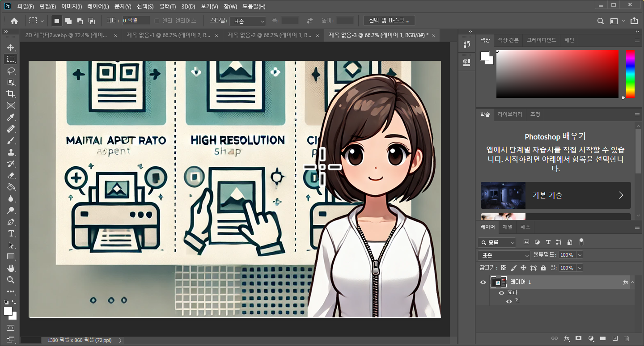Viewport: 644px width, 346px height.
Task: Open the 레이어(L) menu
Action: click(x=98, y=6)
